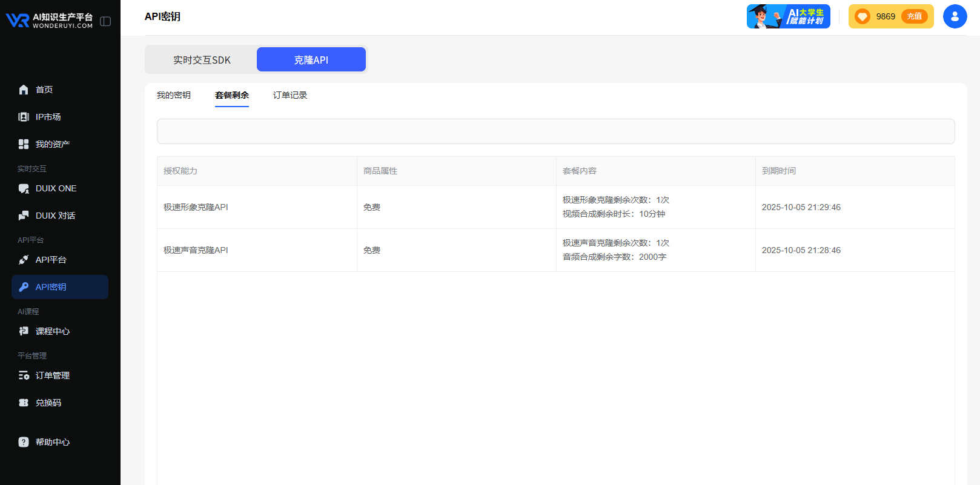Screen dimensions: 980x485
Task: Click the WonderRuyi platform logo
Action: (x=50, y=21)
